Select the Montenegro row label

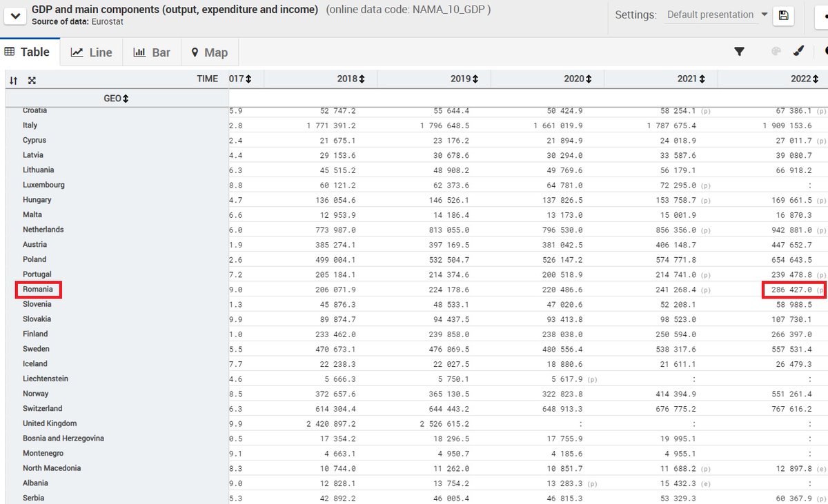click(43, 454)
